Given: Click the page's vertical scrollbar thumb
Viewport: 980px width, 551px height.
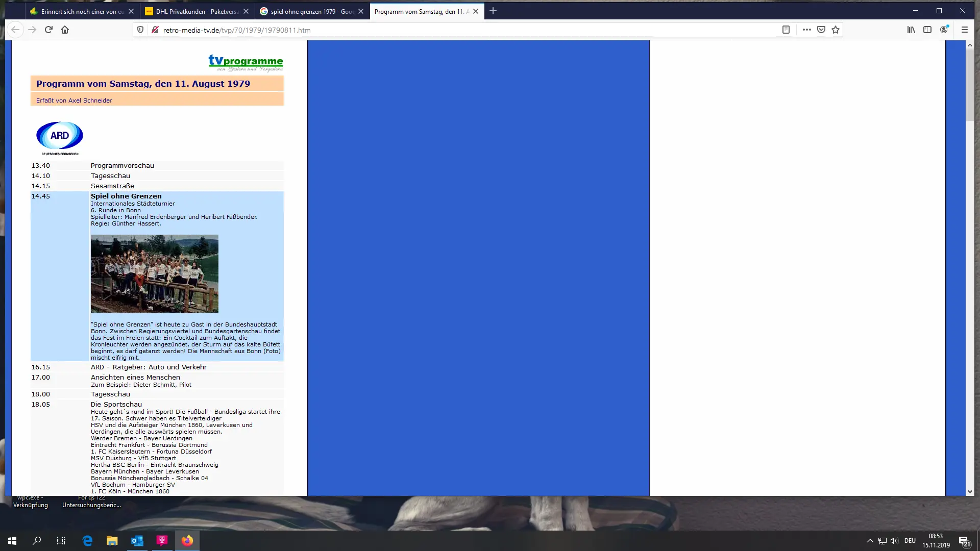Looking at the screenshot, I should [x=970, y=85].
